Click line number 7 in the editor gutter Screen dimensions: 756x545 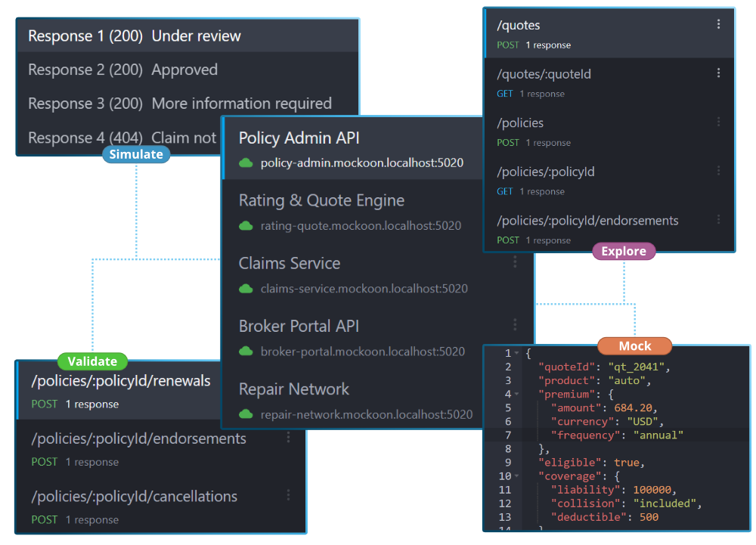coord(508,435)
